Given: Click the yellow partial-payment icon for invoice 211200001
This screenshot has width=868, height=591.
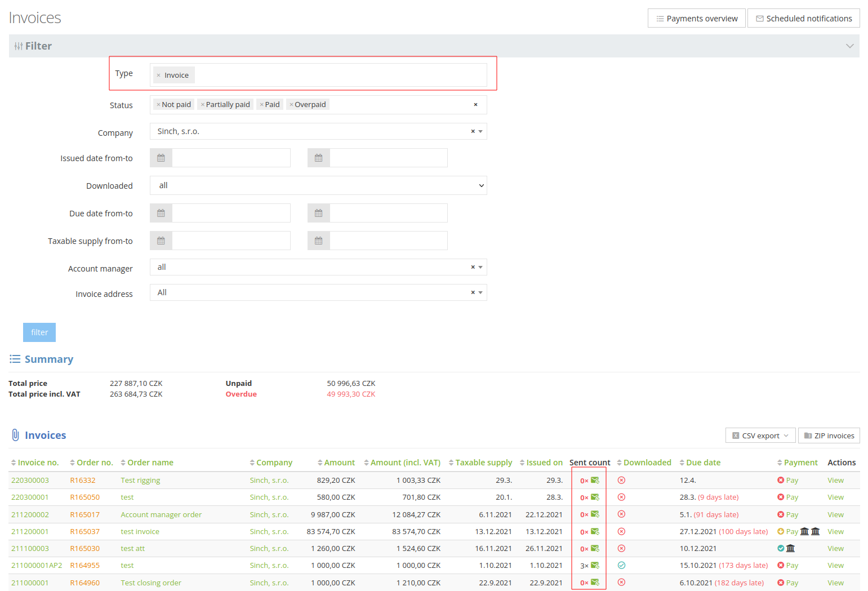Looking at the screenshot, I should click(781, 531).
